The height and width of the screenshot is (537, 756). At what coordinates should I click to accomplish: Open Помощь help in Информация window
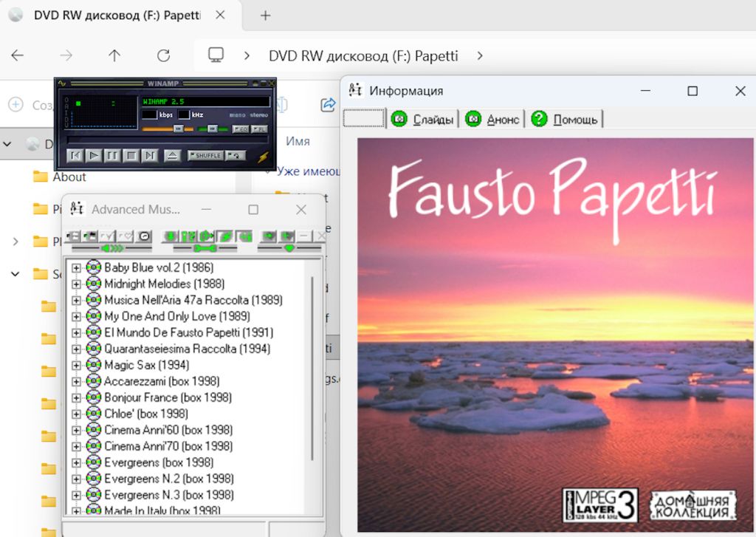(565, 119)
